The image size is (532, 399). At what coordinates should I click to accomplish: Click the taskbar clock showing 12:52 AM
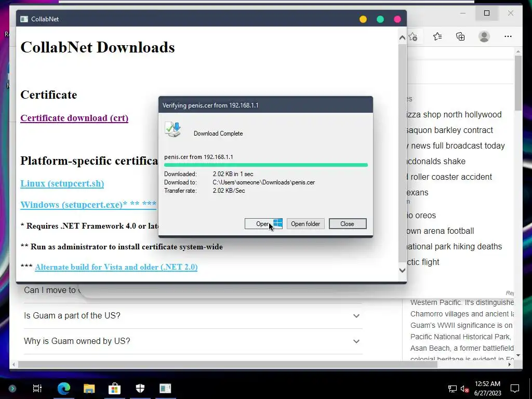pos(487,389)
